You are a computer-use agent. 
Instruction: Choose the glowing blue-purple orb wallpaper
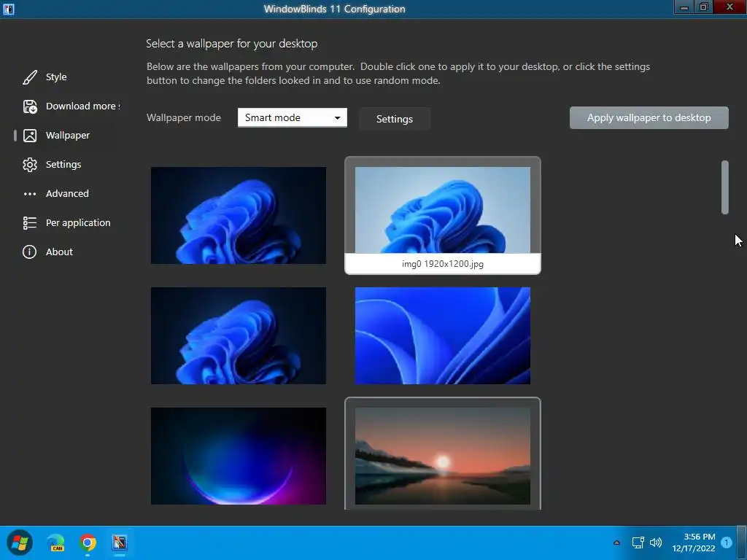239,456
